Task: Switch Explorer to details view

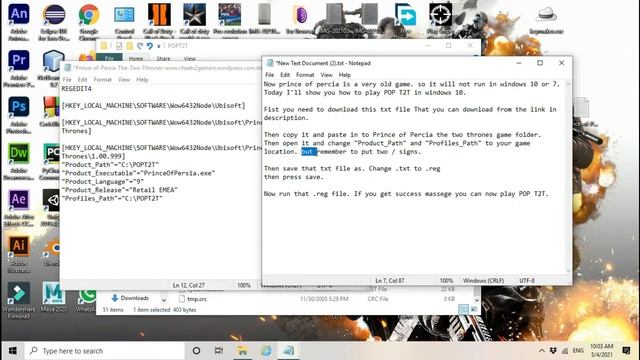Action: tap(463, 310)
